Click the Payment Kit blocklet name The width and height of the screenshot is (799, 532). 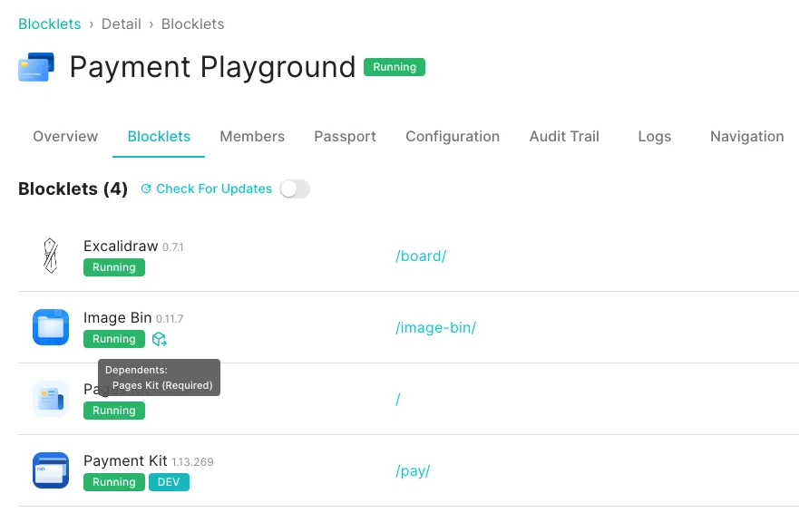(125, 460)
